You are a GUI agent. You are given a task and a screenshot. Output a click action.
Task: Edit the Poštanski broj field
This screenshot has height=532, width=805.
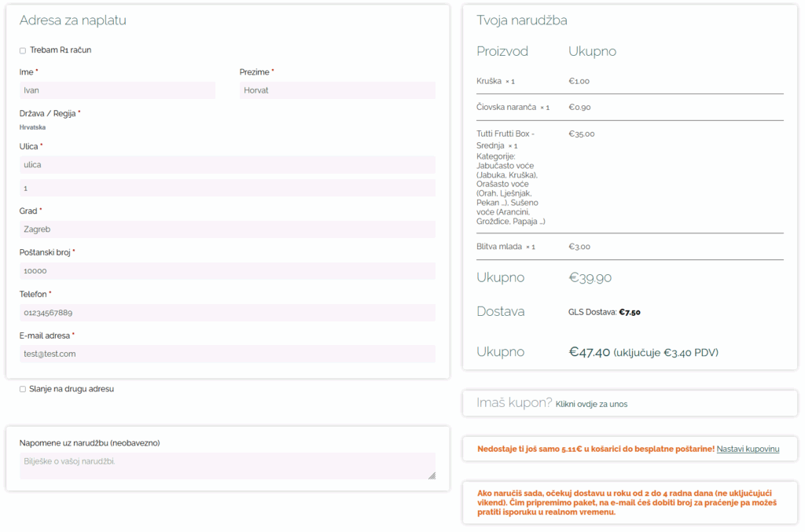coord(227,271)
